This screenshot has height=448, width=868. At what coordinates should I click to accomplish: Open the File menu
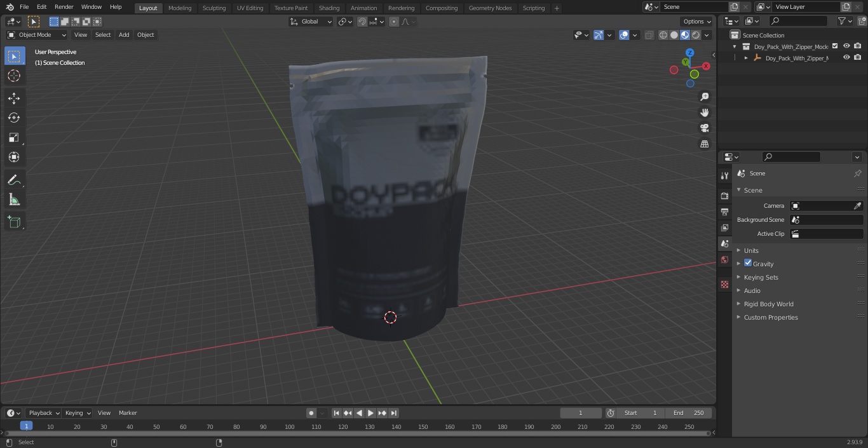24,7
